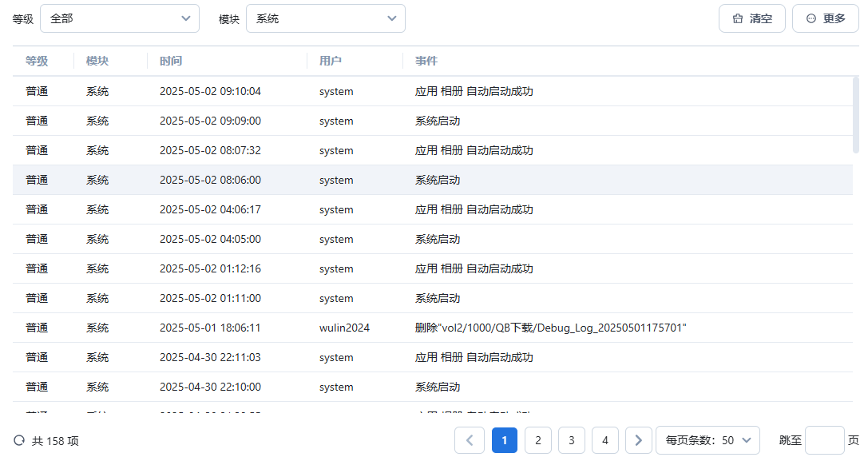Click the user name wulin2024
Image resolution: width=868 pixels, height=461 pixels.
[344, 328]
